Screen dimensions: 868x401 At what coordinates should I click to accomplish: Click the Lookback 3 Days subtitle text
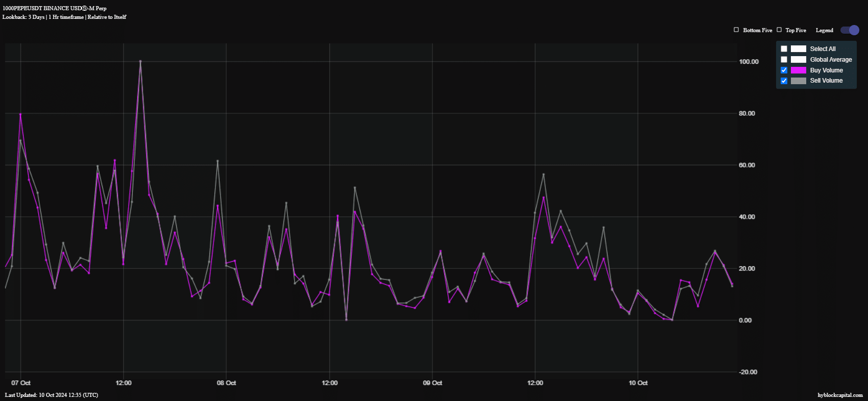pos(64,17)
